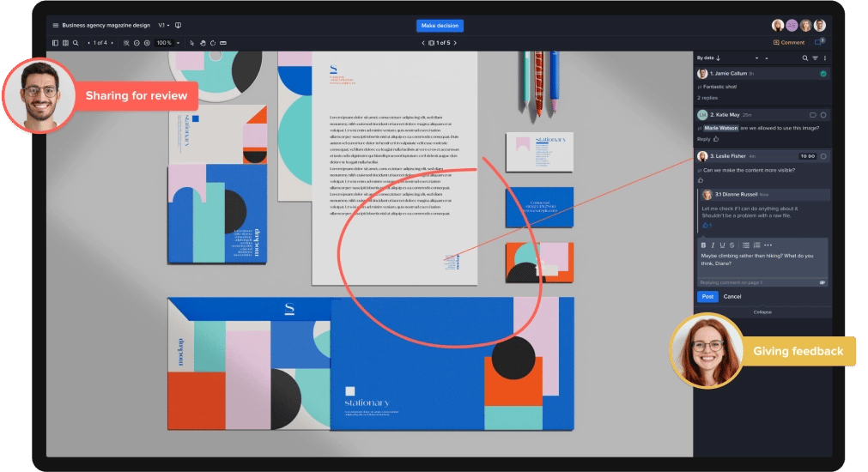Open the hamburger menu beside the project title
The height and width of the screenshot is (472, 868).
coord(56,26)
